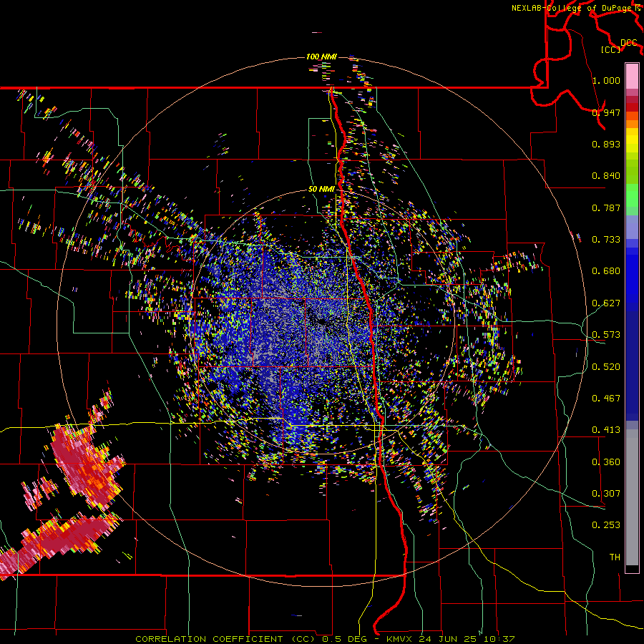
Task: Select the 0.627 legend value
Action: pos(606,303)
